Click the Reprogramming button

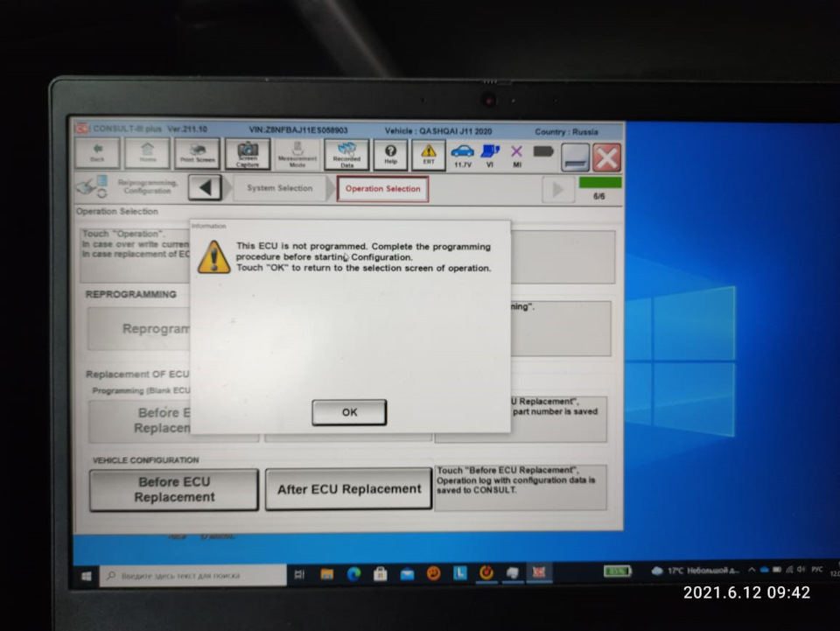pos(138,328)
